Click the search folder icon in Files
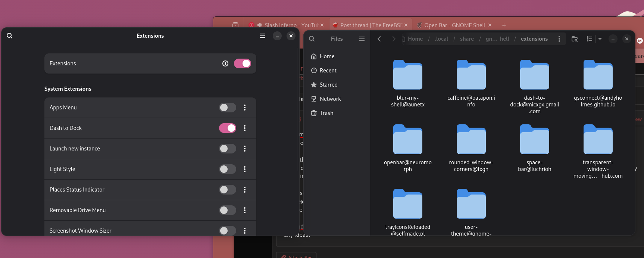Image resolution: width=644 pixels, height=258 pixels. (x=575, y=39)
